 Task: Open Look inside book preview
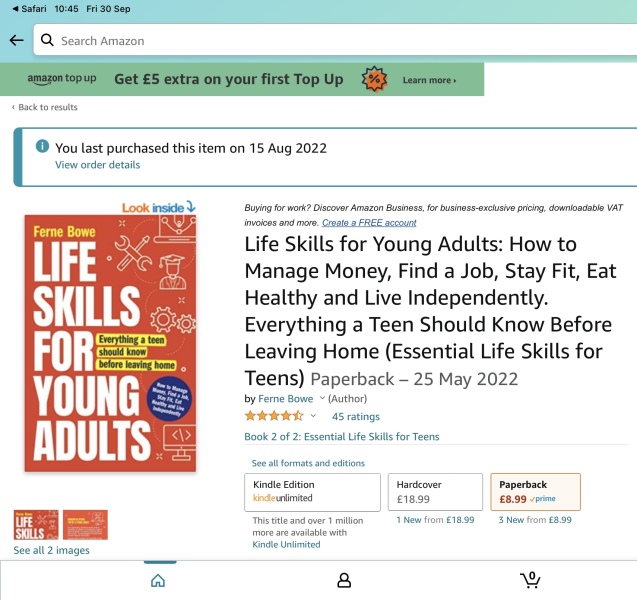coord(159,207)
